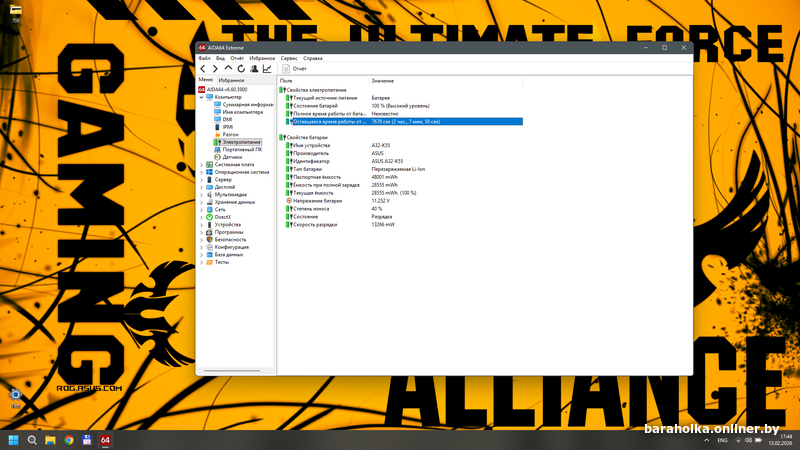The image size is (800, 450).
Task: Click the Back navigation arrow in toolbar
Action: tap(203, 69)
